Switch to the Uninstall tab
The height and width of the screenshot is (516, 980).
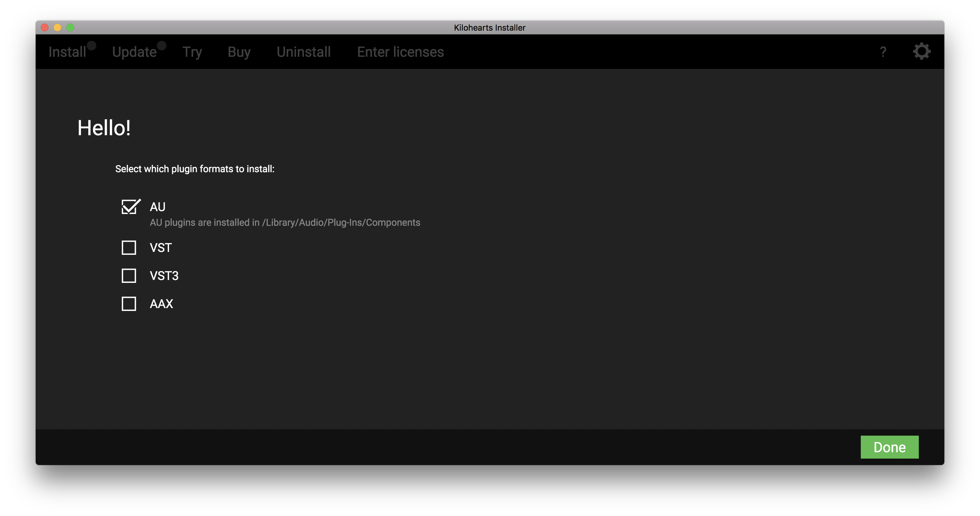point(304,52)
